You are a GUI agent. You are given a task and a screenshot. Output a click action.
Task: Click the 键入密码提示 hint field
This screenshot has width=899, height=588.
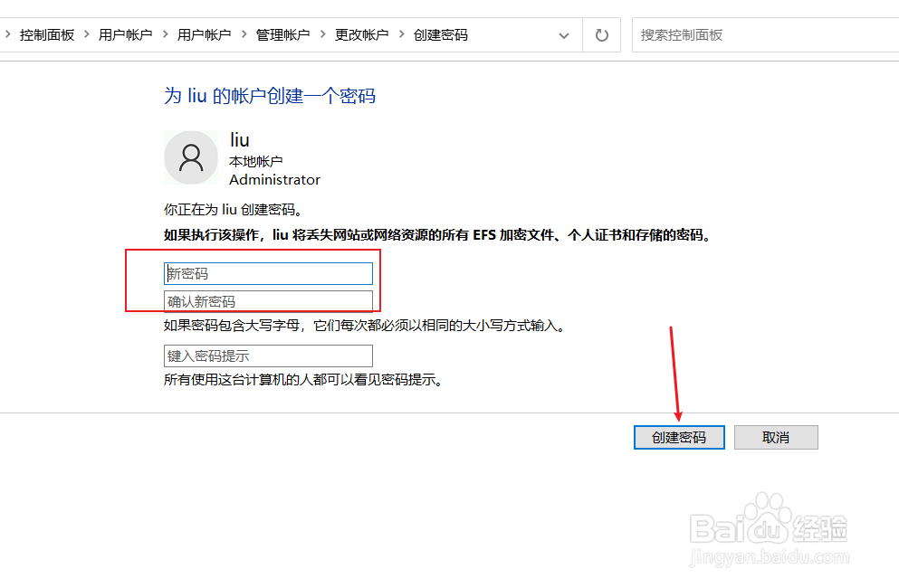coord(268,356)
